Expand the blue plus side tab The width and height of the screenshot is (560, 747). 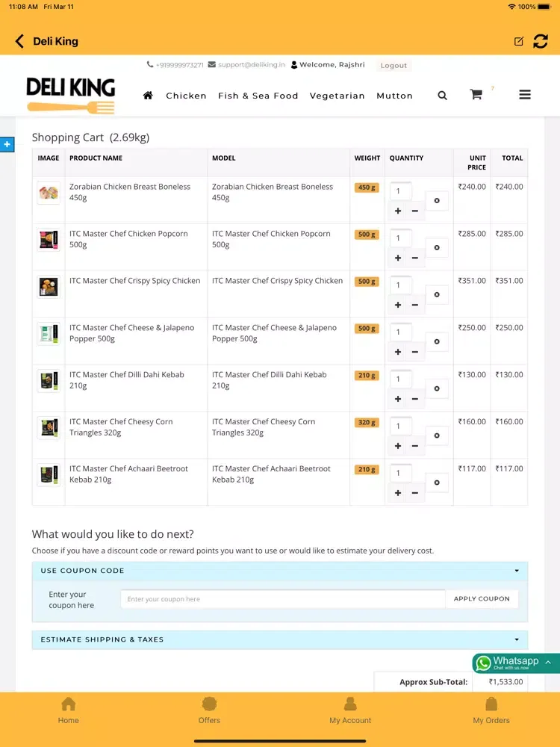(x=7, y=144)
